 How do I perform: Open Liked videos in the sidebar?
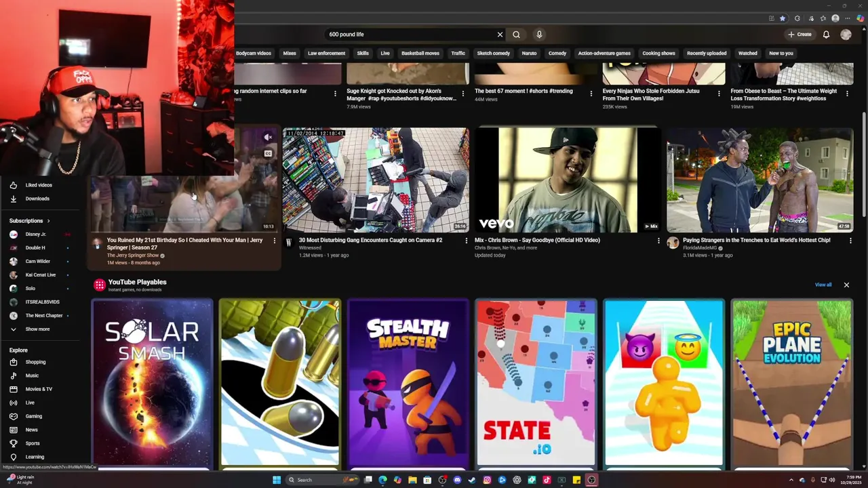coord(38,185)
